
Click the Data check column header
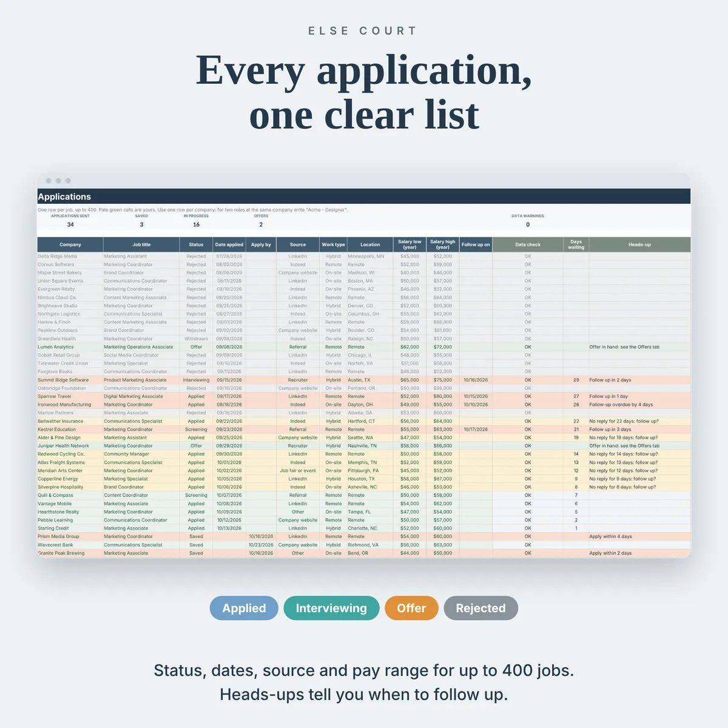pyautogui.click(x=528, y=244)
